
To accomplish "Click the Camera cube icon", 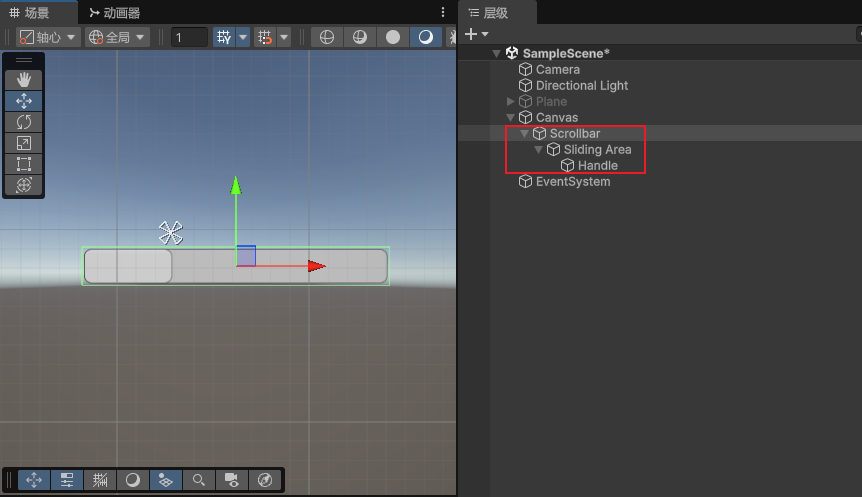I will click(x=526, y=69).
